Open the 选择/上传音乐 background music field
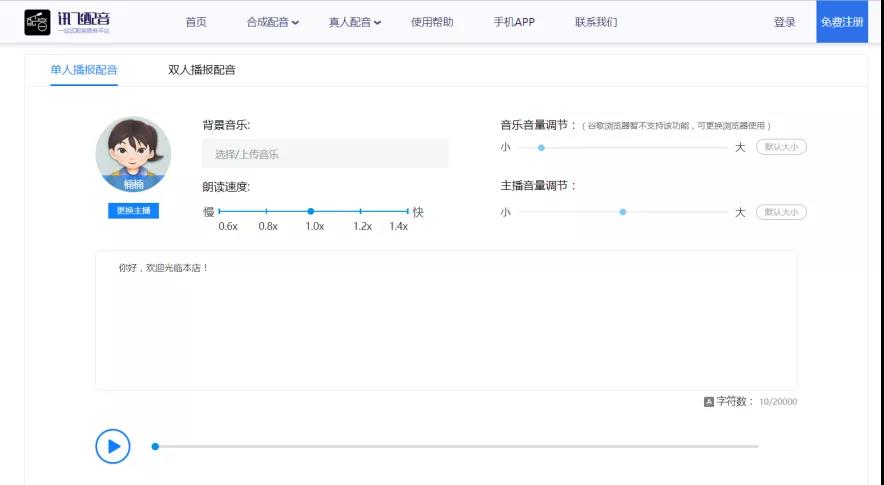884x485 pixels. point(325,154)
